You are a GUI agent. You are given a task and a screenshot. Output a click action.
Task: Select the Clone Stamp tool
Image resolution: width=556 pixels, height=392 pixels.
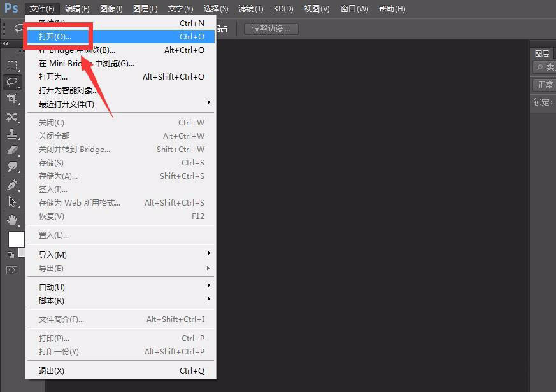pos(12,133)
